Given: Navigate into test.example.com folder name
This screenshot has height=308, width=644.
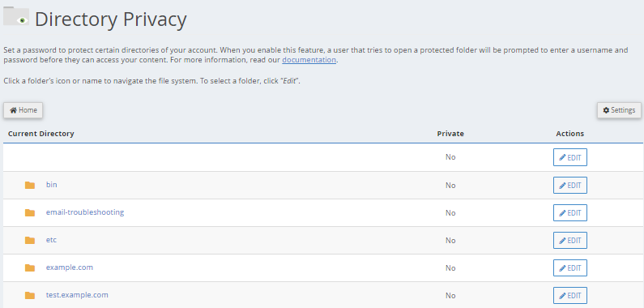Looking at the screenshot, I should click(x=77, y=295).
